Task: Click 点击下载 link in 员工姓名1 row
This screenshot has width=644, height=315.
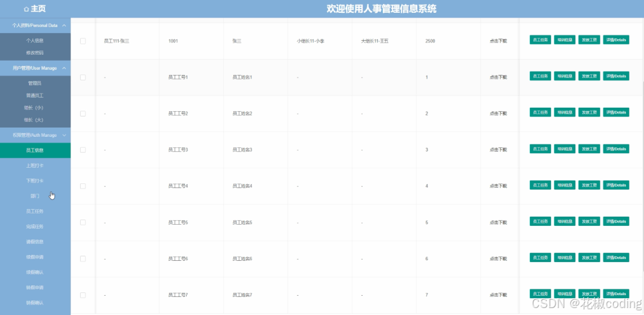Action: click(x=498, y=77)
